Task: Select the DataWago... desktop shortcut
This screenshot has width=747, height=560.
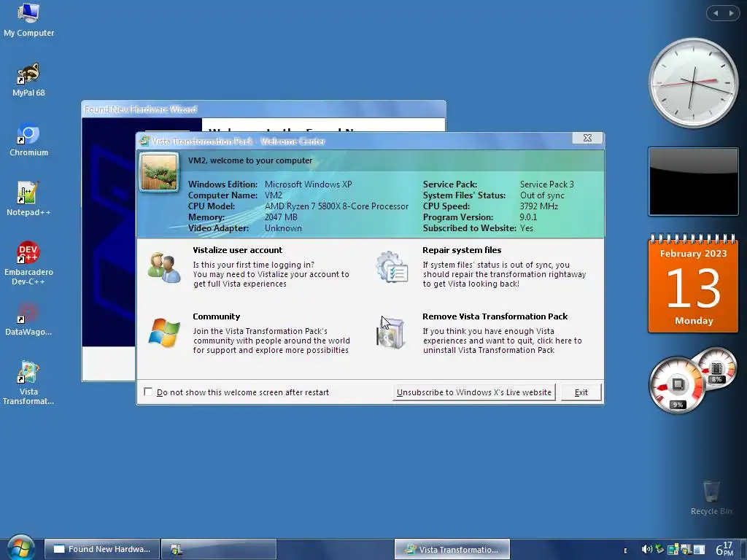Action: [28, 319]
